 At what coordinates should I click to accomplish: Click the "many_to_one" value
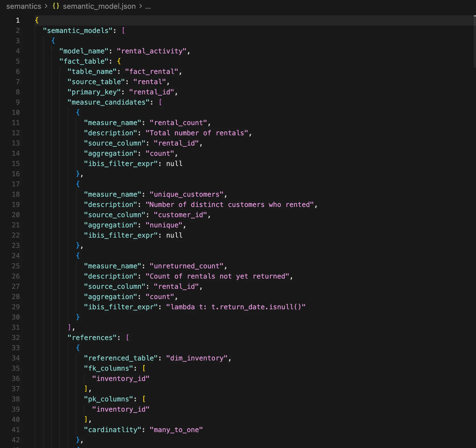176,430
